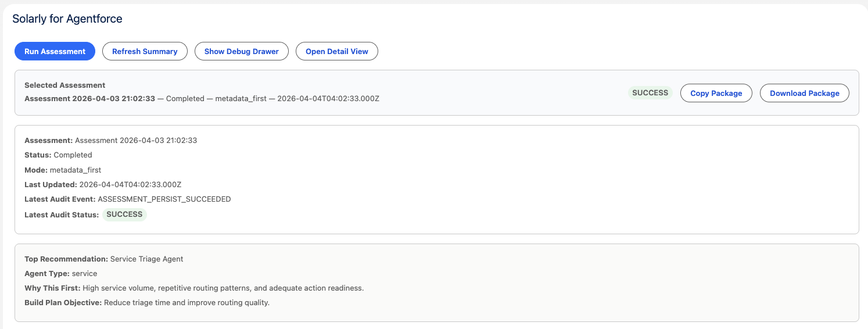Screen dimensions: 868x329
Task: Click bold 'Assessment 2026-04-03 21:02:33' in Selected Assessment panel
Action: tap(89, 98)
